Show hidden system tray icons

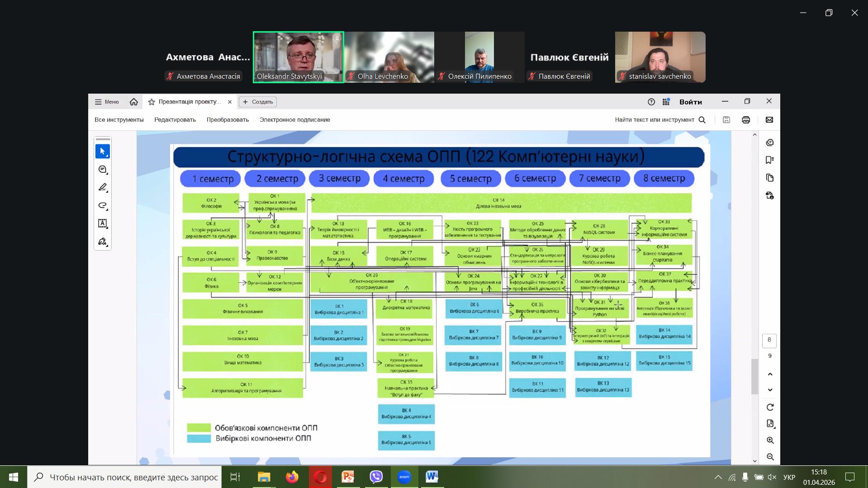click(x=718, y=477)
